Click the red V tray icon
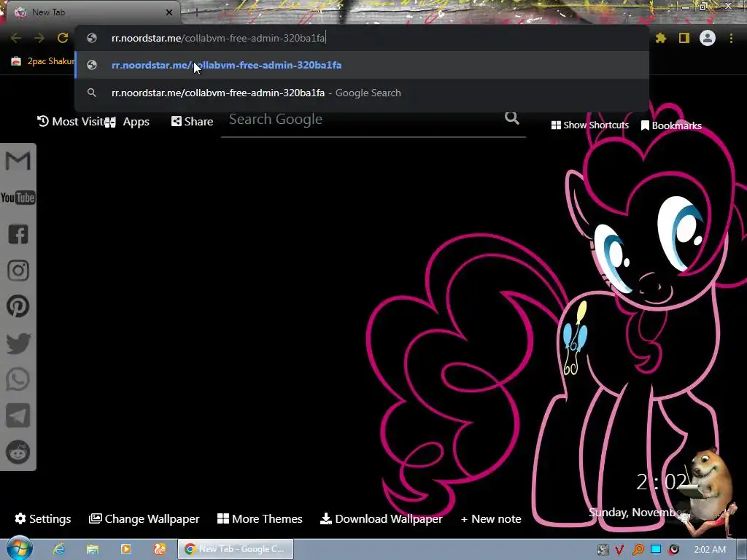Image resolution: width=747 pixels, height=560 pixels. 619,550
